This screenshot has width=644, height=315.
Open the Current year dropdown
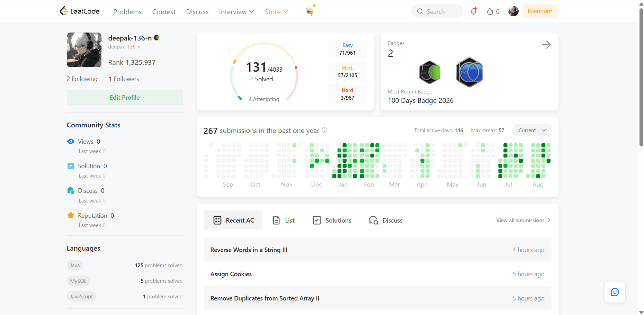point(532,130)
